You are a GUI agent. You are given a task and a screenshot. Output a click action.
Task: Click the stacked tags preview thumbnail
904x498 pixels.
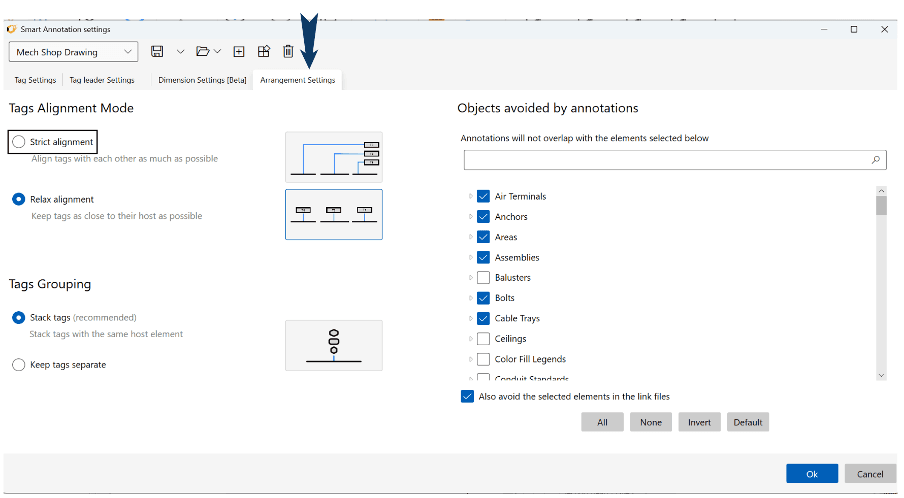(x=334, y=345)
